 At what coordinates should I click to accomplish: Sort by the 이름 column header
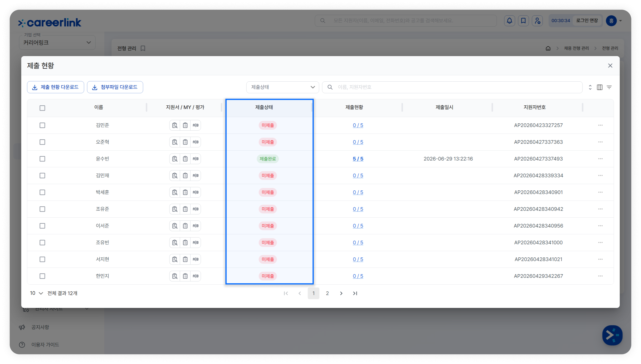99,108
